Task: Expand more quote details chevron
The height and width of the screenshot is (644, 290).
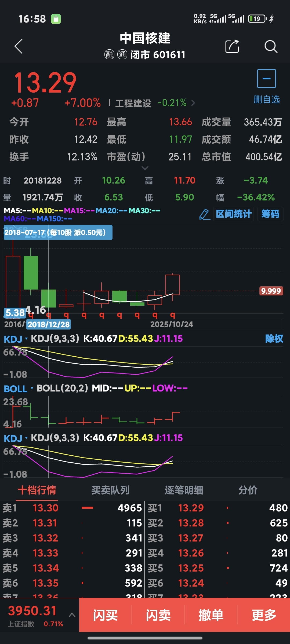Action: point(145,168)
